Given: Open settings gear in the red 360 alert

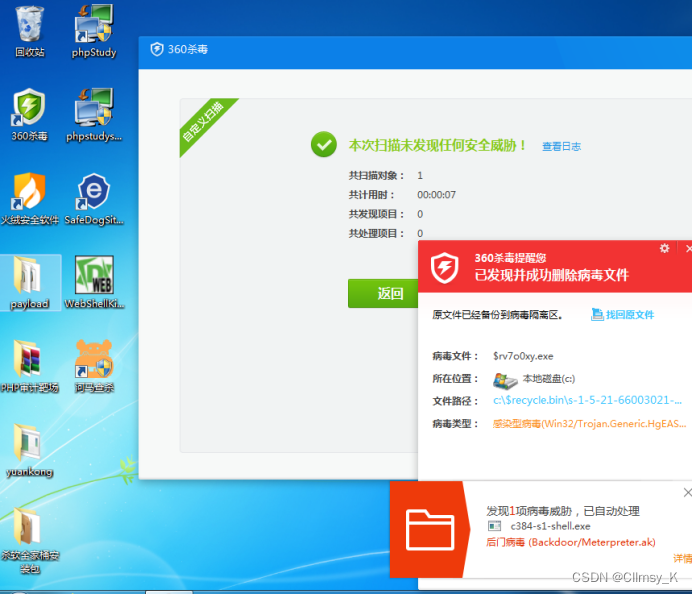Looking at the screenshot, I should point(664,248).
